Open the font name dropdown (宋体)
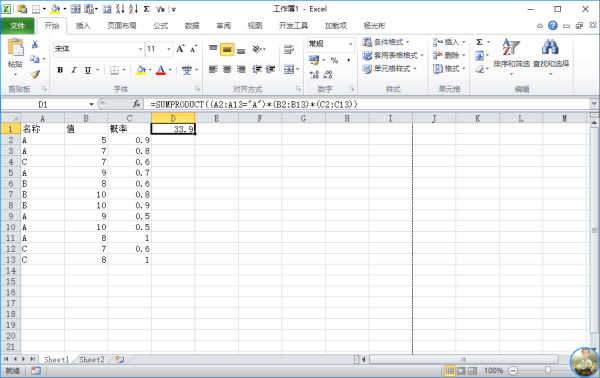600x378 pixels. [x=140, y=49]
